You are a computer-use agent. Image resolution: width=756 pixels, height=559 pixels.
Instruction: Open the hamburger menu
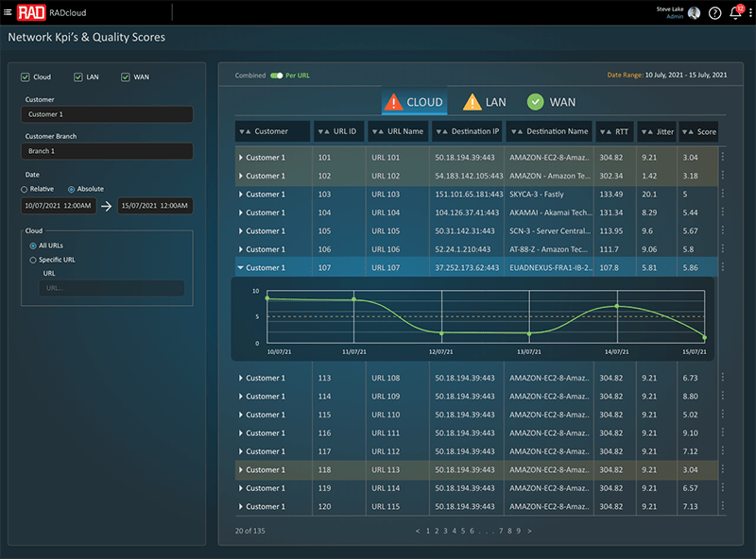[x=9, y=12]
